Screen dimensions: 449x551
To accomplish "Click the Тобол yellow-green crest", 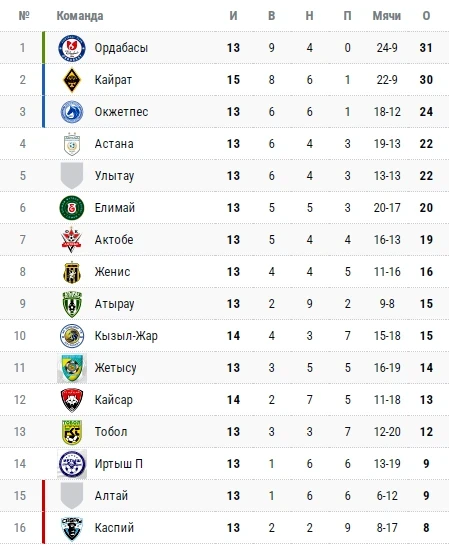I will (72, 432).
